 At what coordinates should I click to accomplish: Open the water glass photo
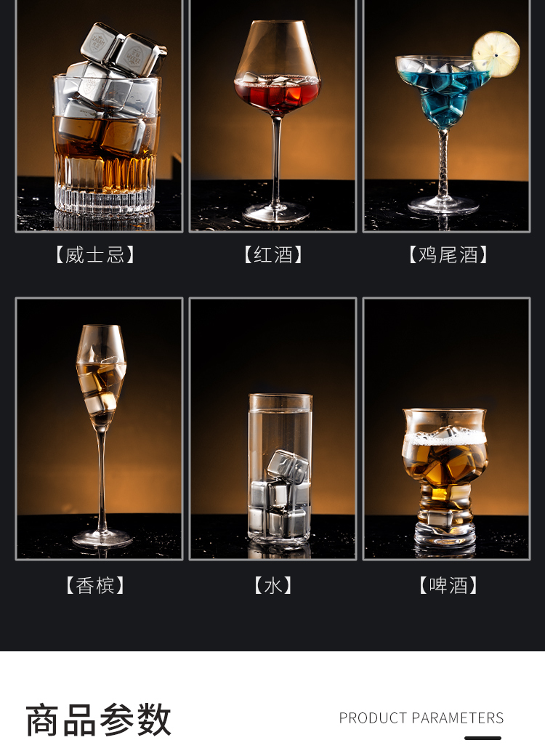pos(272,429)
